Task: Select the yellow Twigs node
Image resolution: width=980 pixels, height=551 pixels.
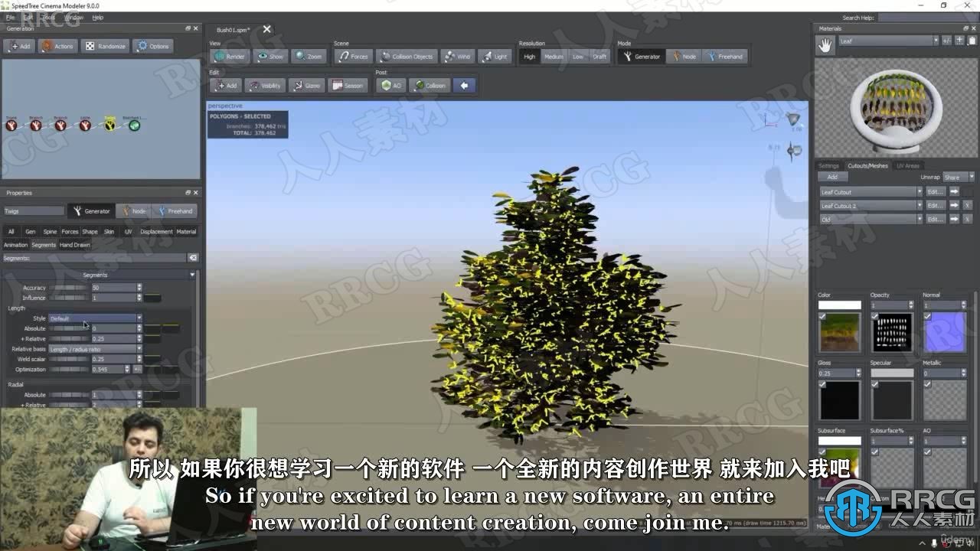Action: [109, 125]
